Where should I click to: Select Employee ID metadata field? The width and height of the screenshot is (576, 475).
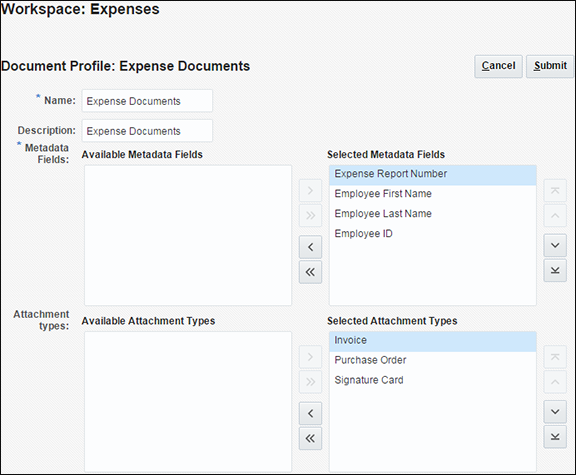(x=433, y=234)
